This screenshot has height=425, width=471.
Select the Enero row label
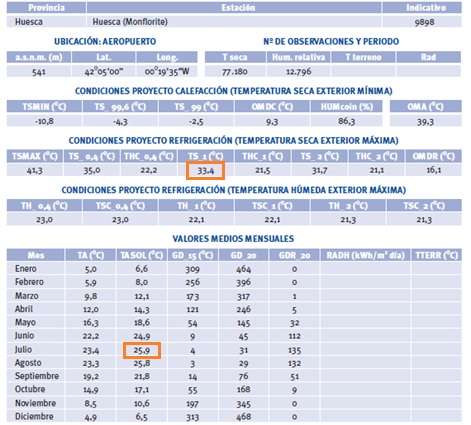click(x=26, y=268)
